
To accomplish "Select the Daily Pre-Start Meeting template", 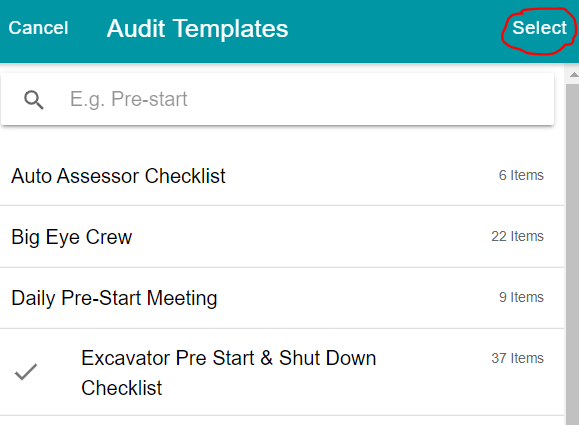I will pos(282,298).
